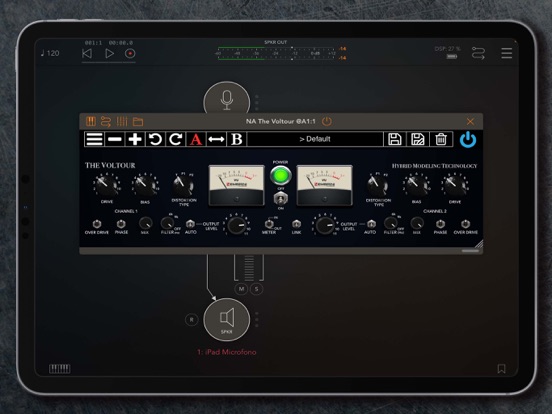552x414 pixels.
Task: Rewind to the beginning of the project
Action: pyautogui.click(x=87, y=54)
